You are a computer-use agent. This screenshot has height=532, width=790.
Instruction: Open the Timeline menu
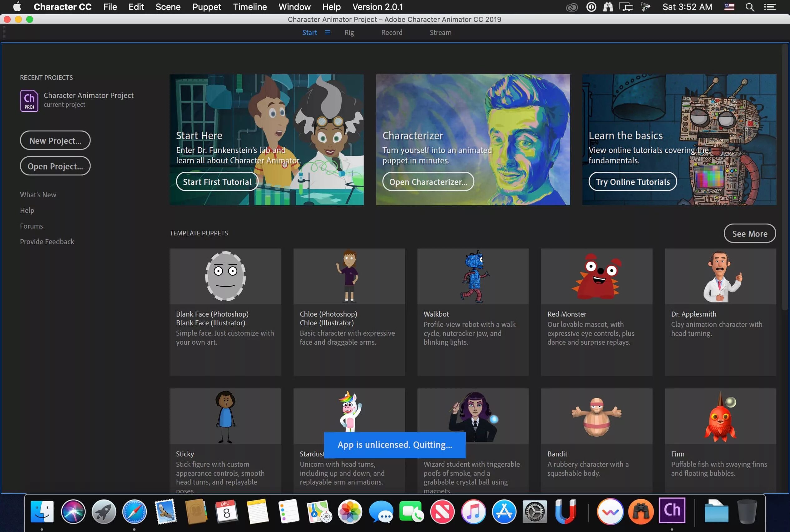250,7
